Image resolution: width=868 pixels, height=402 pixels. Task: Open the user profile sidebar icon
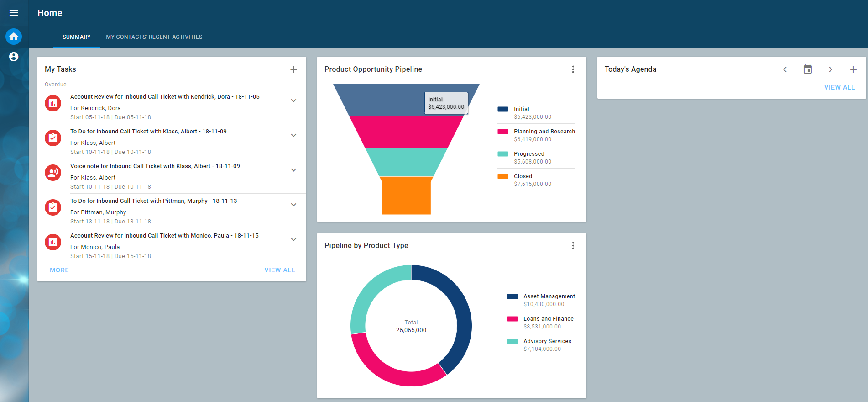click(14, 57)
